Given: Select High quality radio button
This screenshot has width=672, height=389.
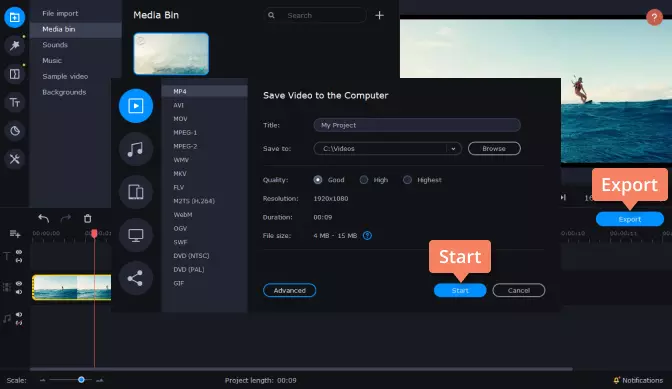Looking at the screenshot, I should pos(363,180).
